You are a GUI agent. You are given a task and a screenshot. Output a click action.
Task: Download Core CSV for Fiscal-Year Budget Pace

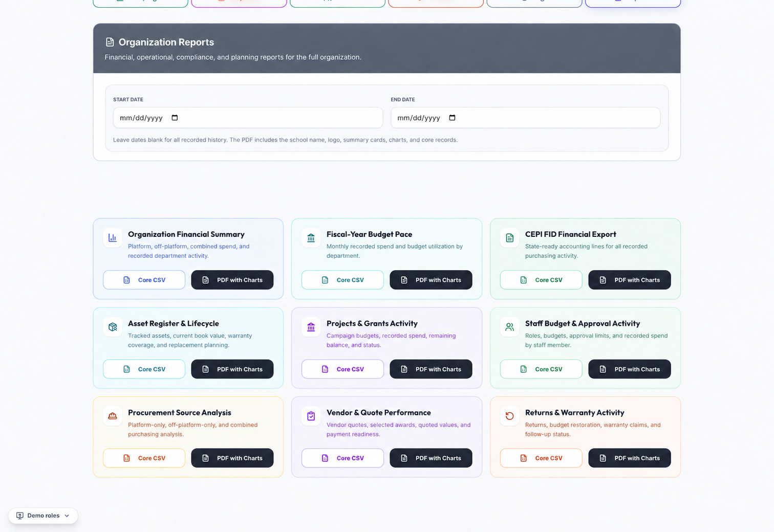(342, 280)
